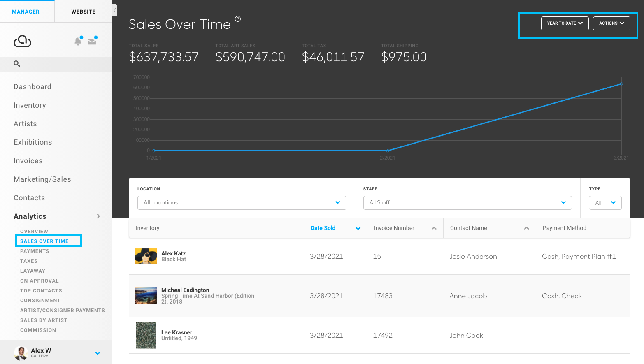
Task: Open the Year To Date date range dropdown
Action: [x=565, y=23]
